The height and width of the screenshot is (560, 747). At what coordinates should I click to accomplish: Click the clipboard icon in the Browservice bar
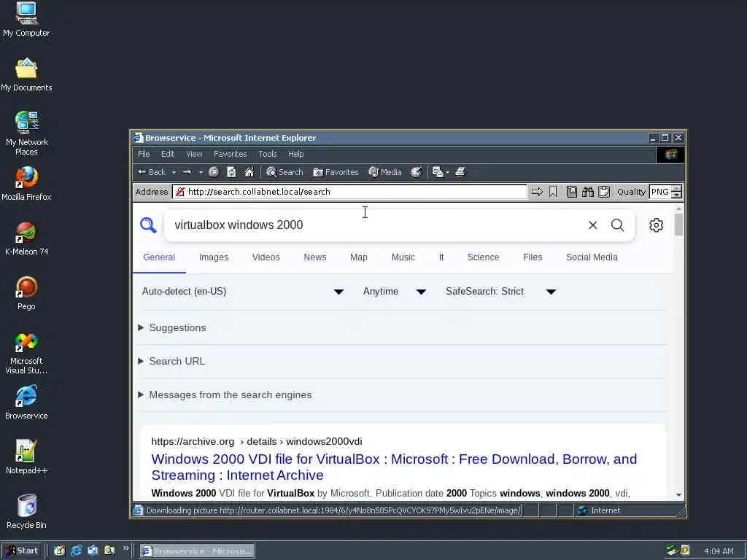tap(604, 192)
